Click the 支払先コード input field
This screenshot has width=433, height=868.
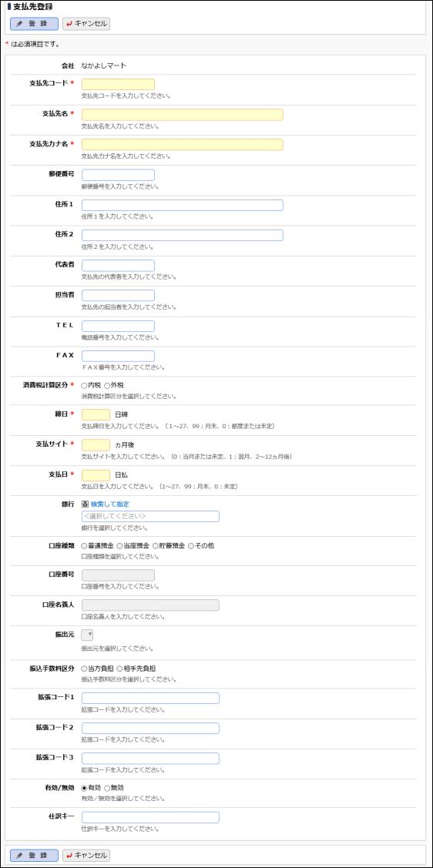tap(118, 84)
